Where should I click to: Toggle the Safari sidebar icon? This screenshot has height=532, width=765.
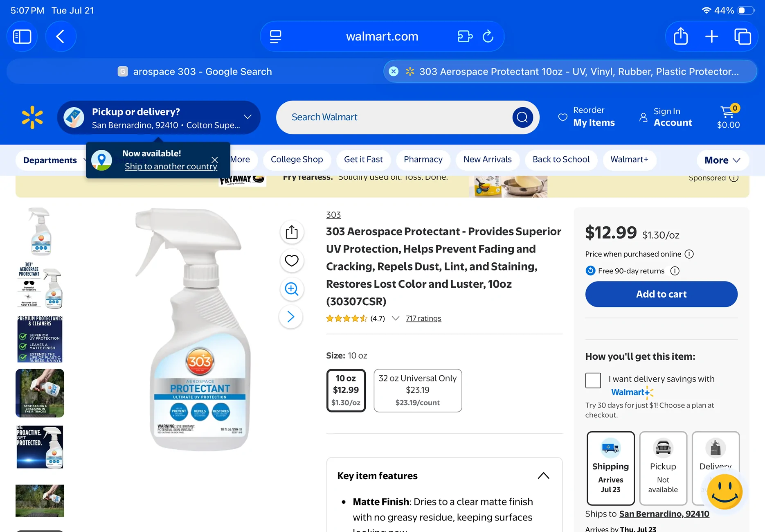22,36
